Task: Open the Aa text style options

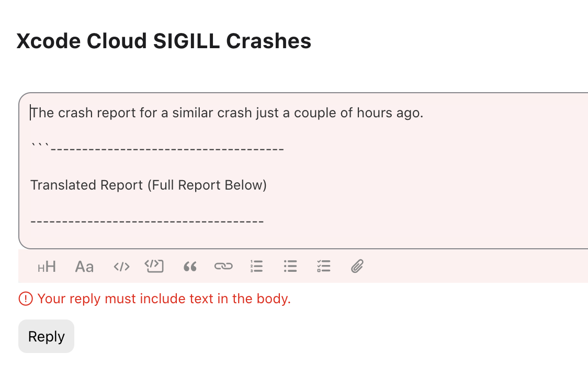Action: pos(84,267)
